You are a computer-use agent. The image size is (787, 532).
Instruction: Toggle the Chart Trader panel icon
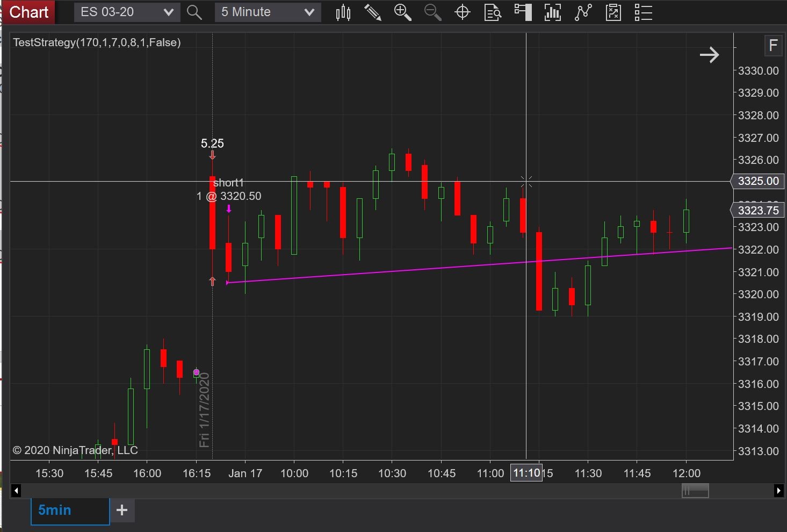point(523,12)
